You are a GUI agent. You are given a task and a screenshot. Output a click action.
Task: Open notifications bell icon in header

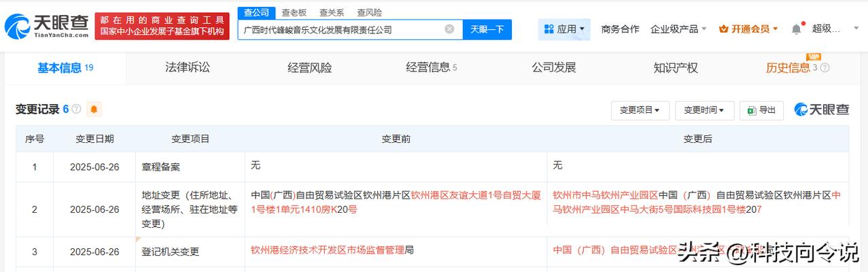[796, 29]
